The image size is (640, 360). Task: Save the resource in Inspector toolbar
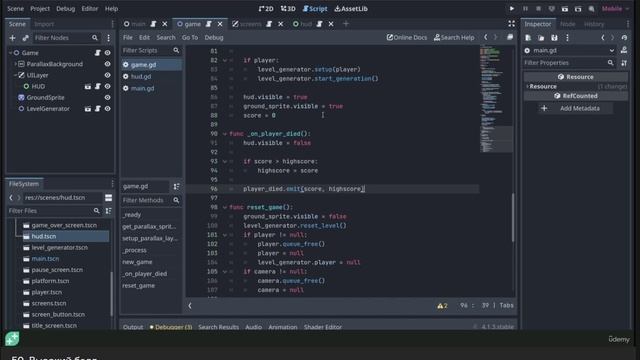pos(554,38)
